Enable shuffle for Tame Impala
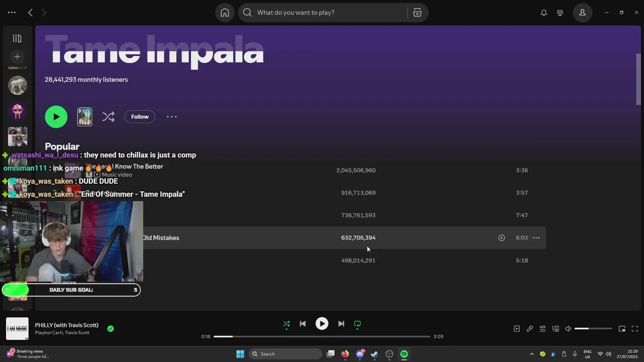Image resolution: width=644 pixels, height=362 pixels. (x=108, y=117)
